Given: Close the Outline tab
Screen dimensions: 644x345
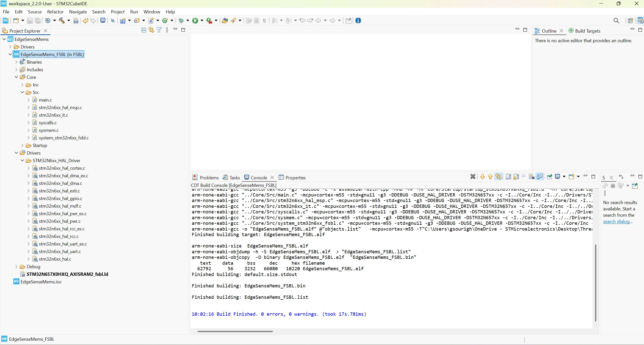Looking at the screenshot, I should pos(561,31).
